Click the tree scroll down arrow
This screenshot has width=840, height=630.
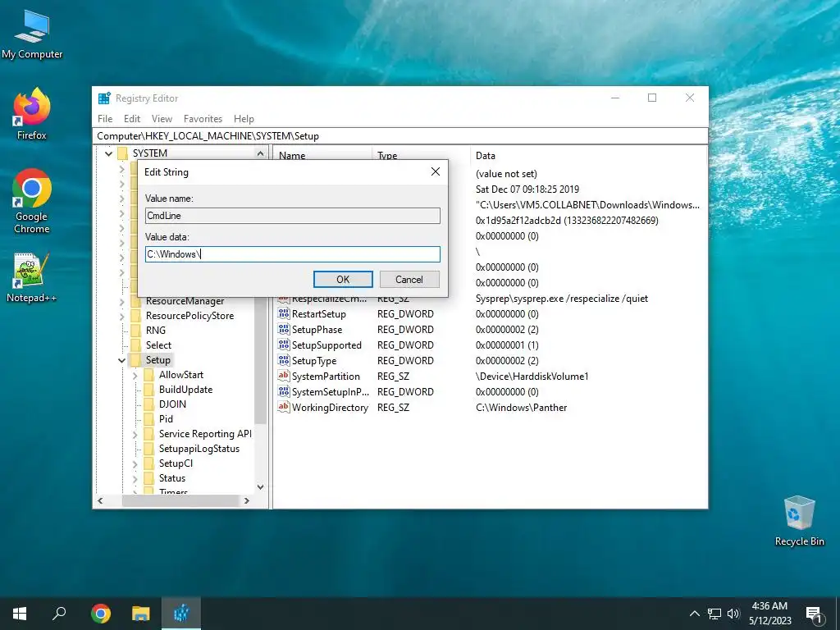click(x=260, y=487)
